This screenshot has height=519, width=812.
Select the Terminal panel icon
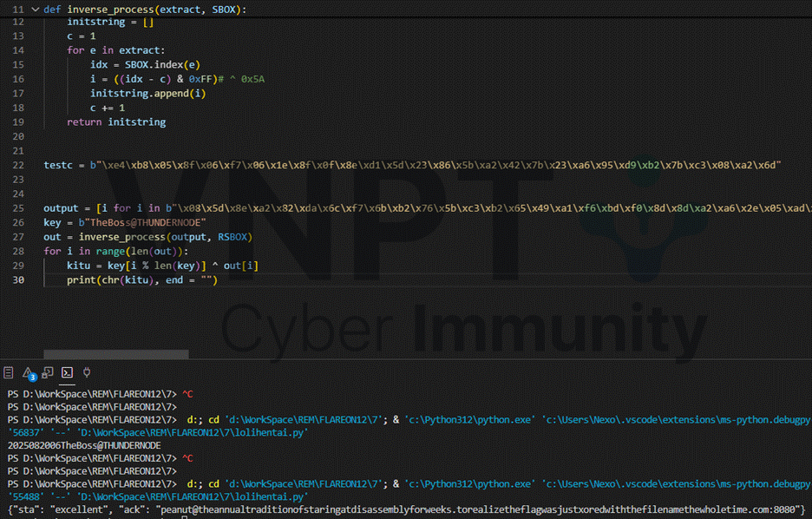67,372
